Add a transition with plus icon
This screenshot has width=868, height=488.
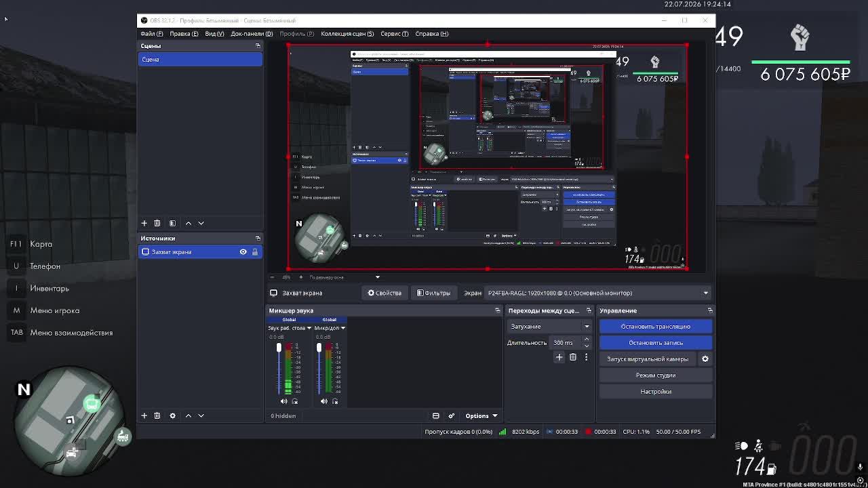pos(559,357)
